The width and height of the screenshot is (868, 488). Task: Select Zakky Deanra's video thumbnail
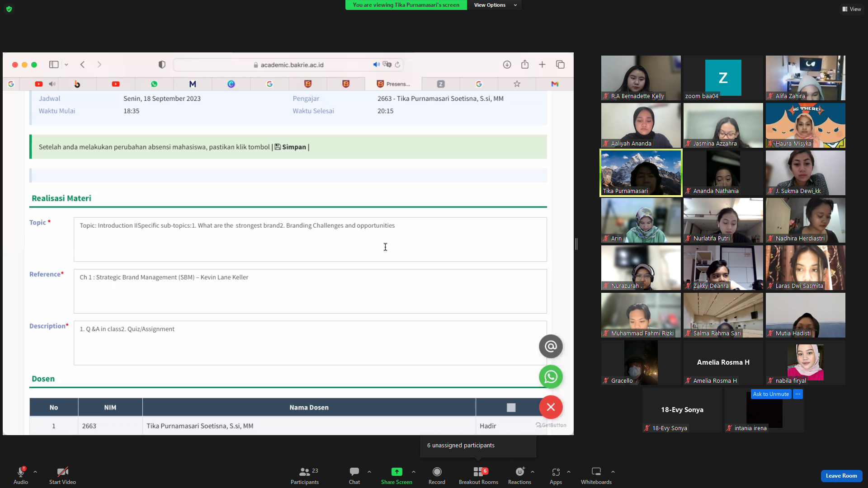coord(723,267)
